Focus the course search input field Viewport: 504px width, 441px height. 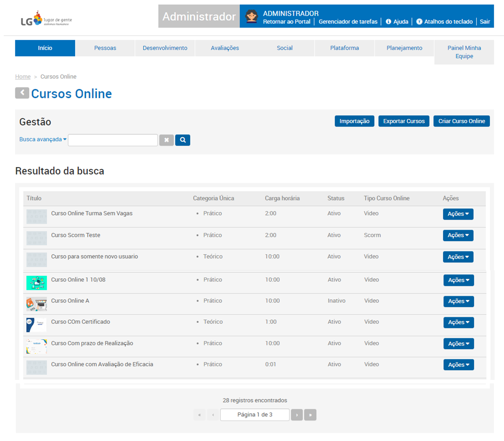point(113,140)
